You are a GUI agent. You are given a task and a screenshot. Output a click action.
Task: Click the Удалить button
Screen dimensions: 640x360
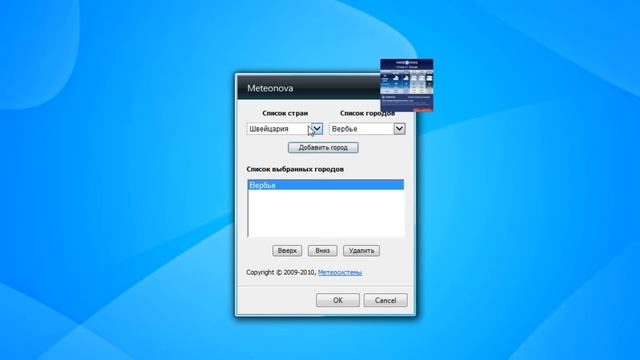[x=361, y=251]
